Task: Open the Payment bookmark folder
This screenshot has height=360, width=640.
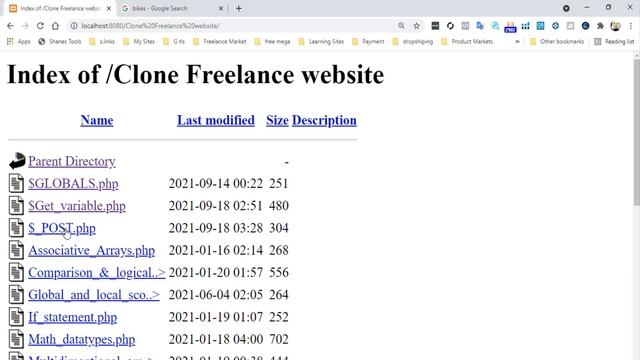Action: (368, 41)
